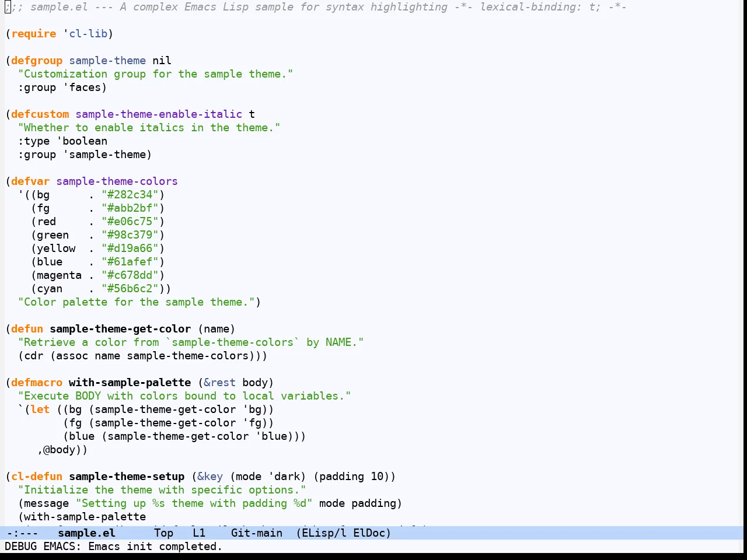Screen dimensions: 747x560
Task: Click the 'cl-defun' keyword
Action: pos(37,477)
